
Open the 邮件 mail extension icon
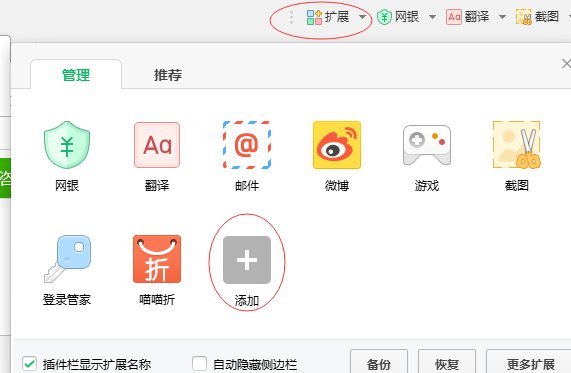pos(247,145)
